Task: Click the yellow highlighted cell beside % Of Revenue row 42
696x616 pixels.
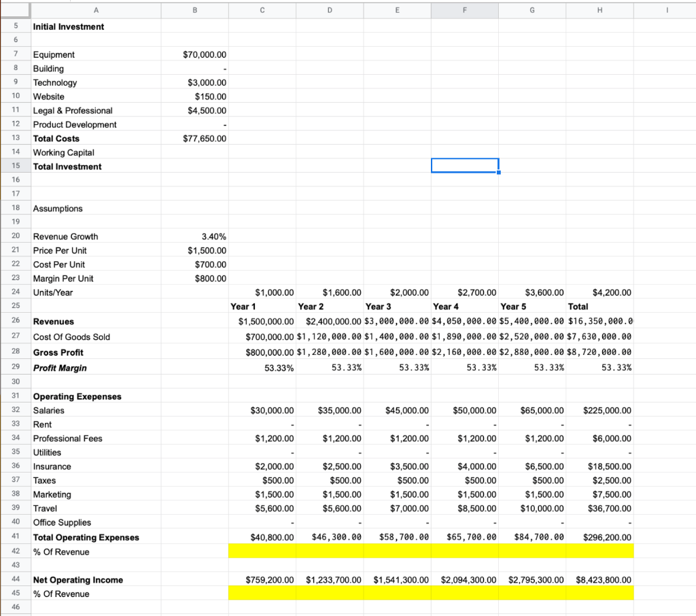Action: (x=262, y=551)
